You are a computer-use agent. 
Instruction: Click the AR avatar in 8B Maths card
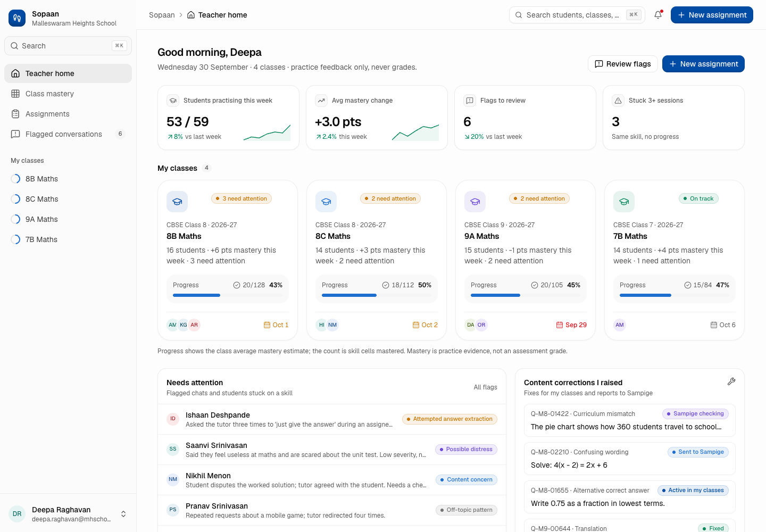click(194, 325)
